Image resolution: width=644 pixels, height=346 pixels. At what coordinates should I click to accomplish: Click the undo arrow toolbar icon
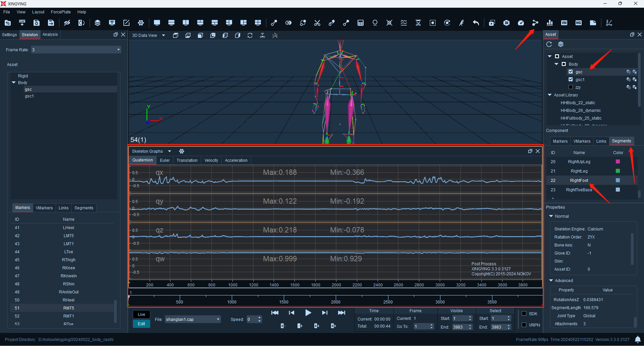click(x=476, y=23)
